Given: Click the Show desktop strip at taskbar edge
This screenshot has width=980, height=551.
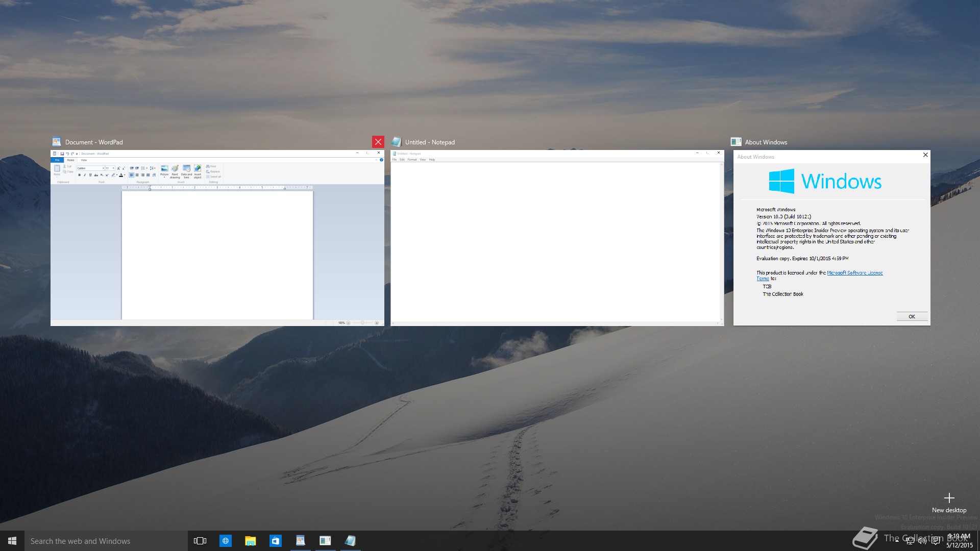Looking at the screenshot, I should (978, 541).
